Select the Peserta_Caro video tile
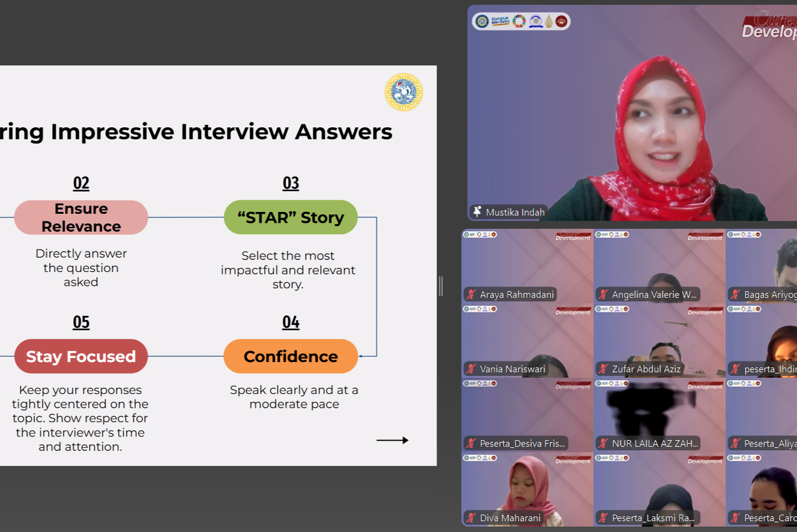Screen dimensions: 797x532 tap(762, 489)
